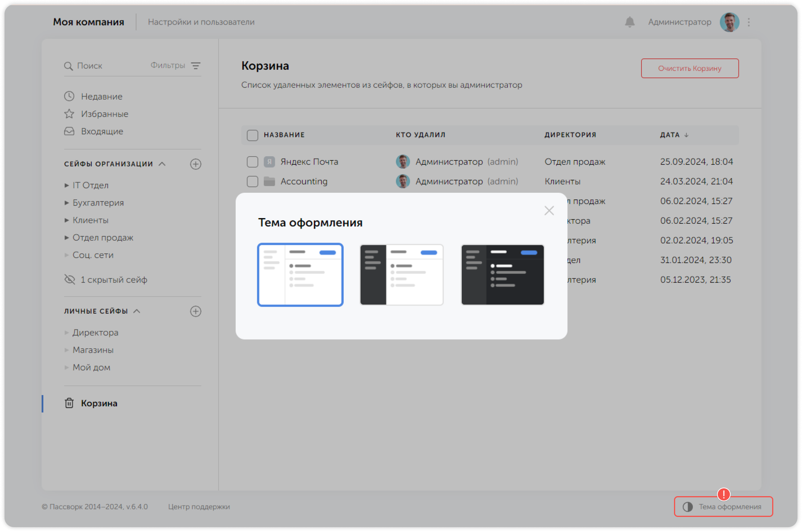Check the Accounting row checkbox
The image size is (802, 532).
pyautogui.click(x=252, y=181)
